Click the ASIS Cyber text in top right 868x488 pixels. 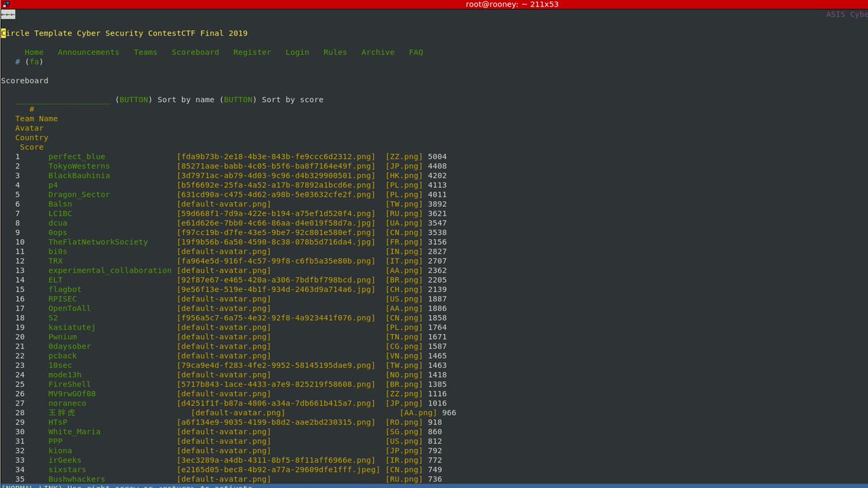(x=847, y=14)
